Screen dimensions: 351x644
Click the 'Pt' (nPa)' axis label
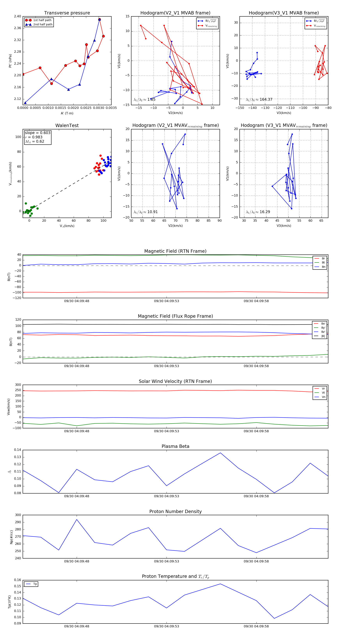(x=10, y=61)
